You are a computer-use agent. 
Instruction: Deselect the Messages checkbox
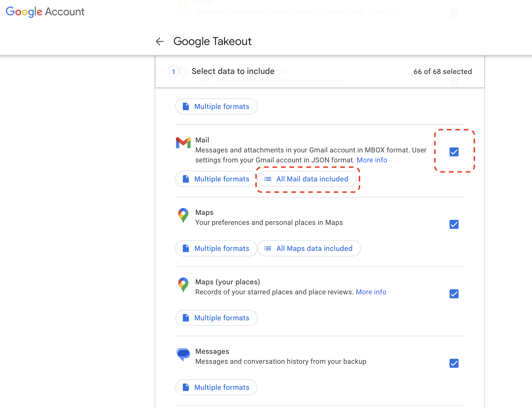[x=454, y=363]
